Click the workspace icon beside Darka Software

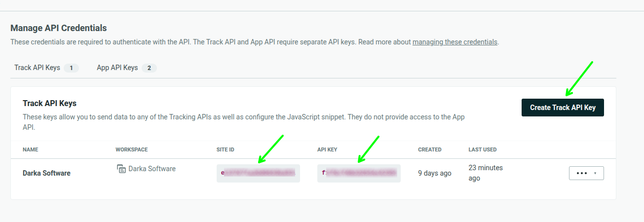(x=121, y=169)
